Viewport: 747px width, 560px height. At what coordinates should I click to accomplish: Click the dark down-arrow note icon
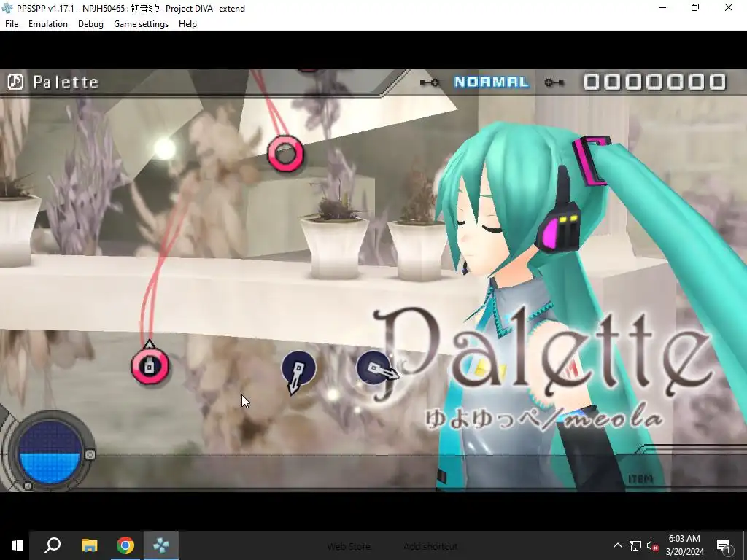pyautogui.click(x=298, y=371)
